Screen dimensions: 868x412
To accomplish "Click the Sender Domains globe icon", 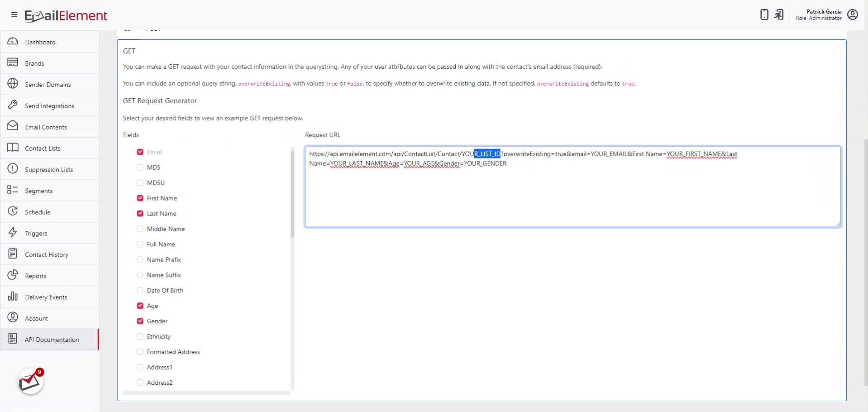I will pyautogui.click(x=13, y=84).
